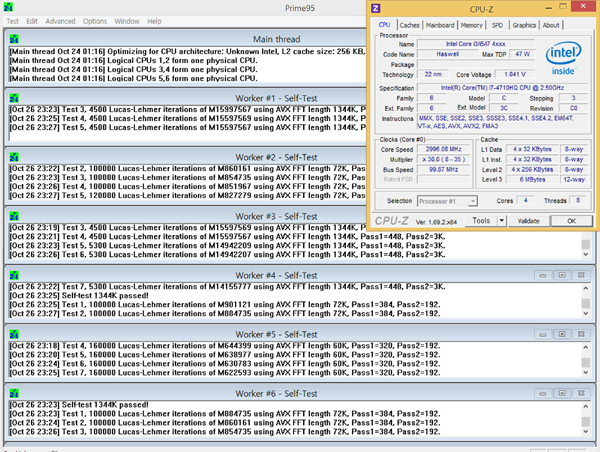The height and width of the screenshot is (452, 600).
Task: Click the Worker #6 window icon
Action: click(x=14, y=393)
